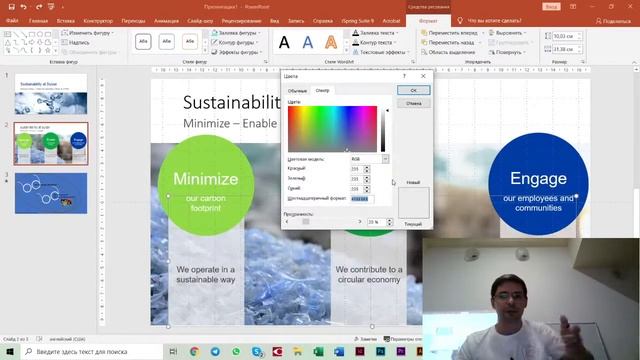Open the Анимация ribbon tab

click(166, 20)
